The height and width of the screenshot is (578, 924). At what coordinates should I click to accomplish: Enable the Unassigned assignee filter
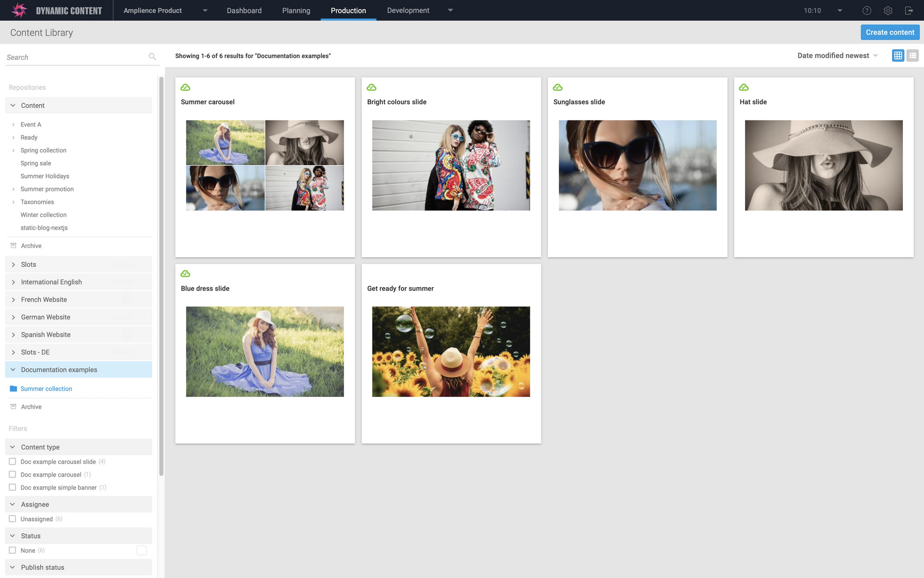coord(12,518)
